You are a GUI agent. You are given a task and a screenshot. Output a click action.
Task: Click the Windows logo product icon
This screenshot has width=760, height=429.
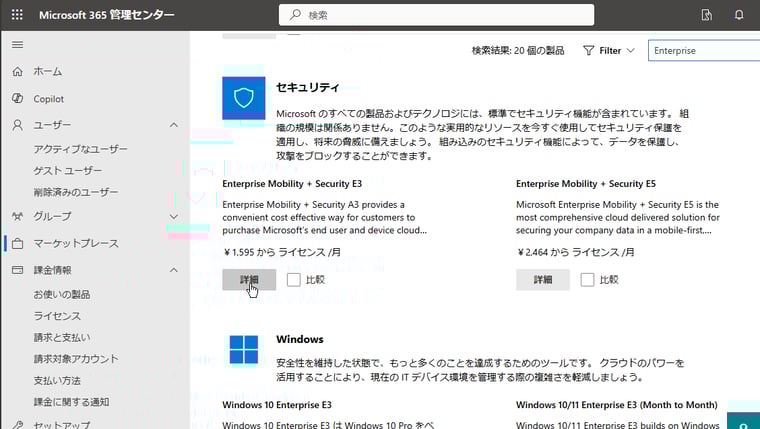tap(244, 350)
